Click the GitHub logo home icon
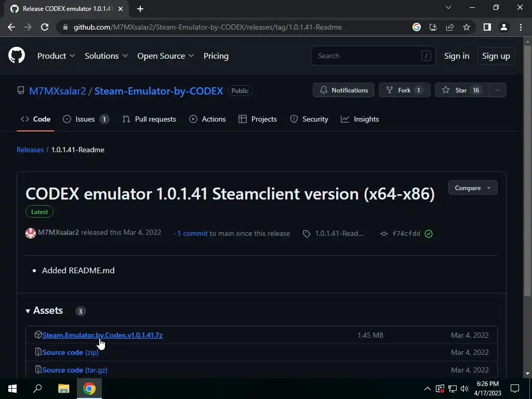The image size is (532, 399). 17,56
